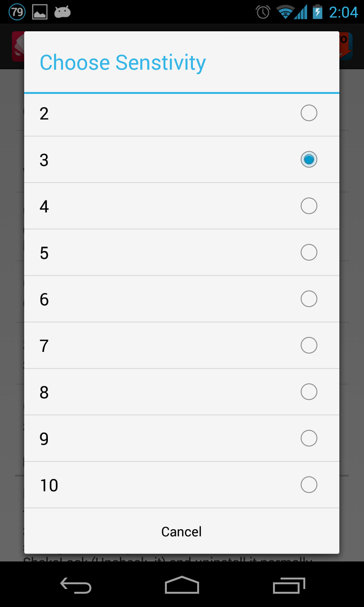Screen dimensions: 364x607
Task: Tap the 79 battery badge status icon
Action: coord(17,12)
